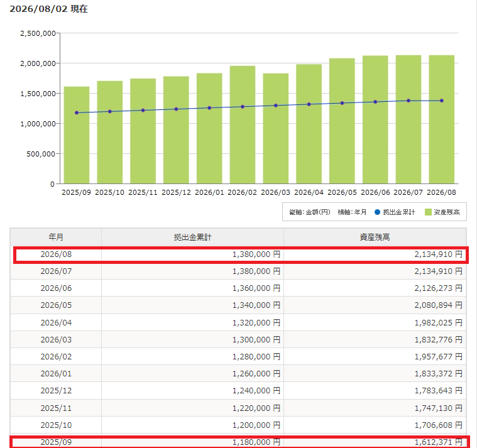Viewport: 477px width, 448px height.
Task: Click the green bar for 2025/09
Action: click(77, 135)
